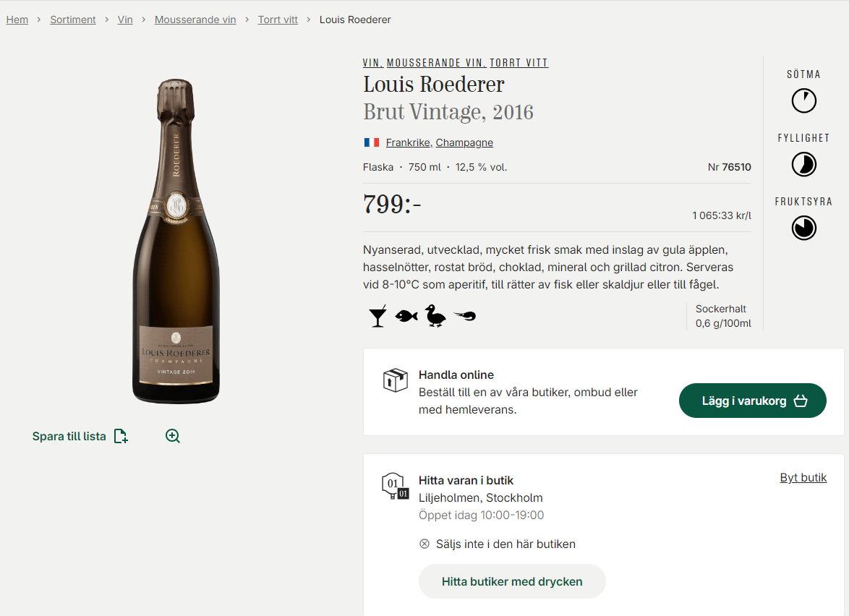Open the Frankrike country link
Image resolution: width=849 pixels, height=616 pixels.
[x=408, y=142]
